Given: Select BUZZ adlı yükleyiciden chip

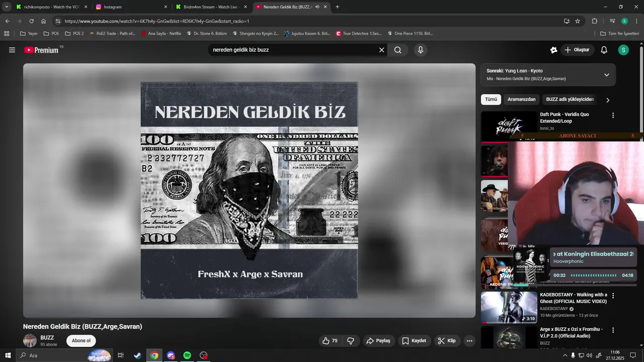Looking at the screenshot, I should tap(570, 100).
